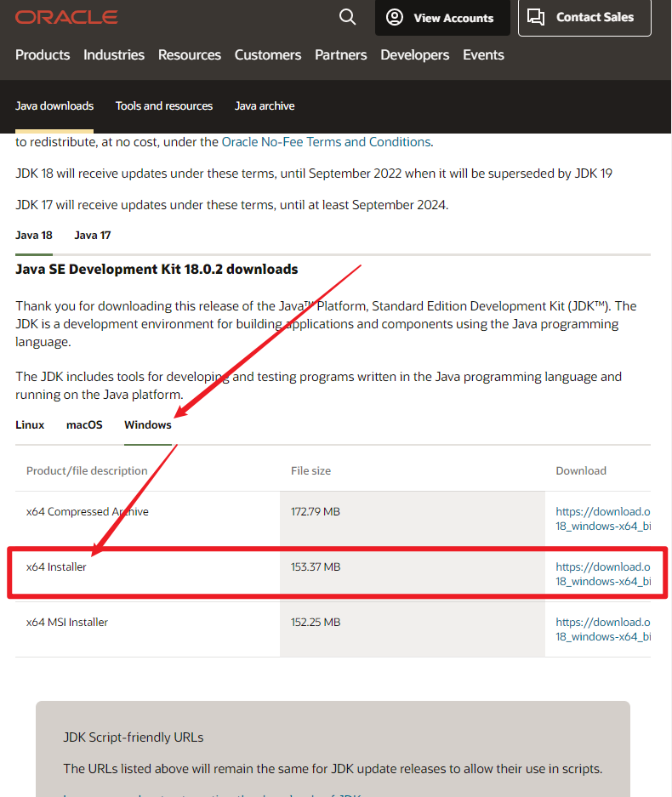
Task: Select the Linux platform tab
Action: pyautogui.click(x=30, y=425)
